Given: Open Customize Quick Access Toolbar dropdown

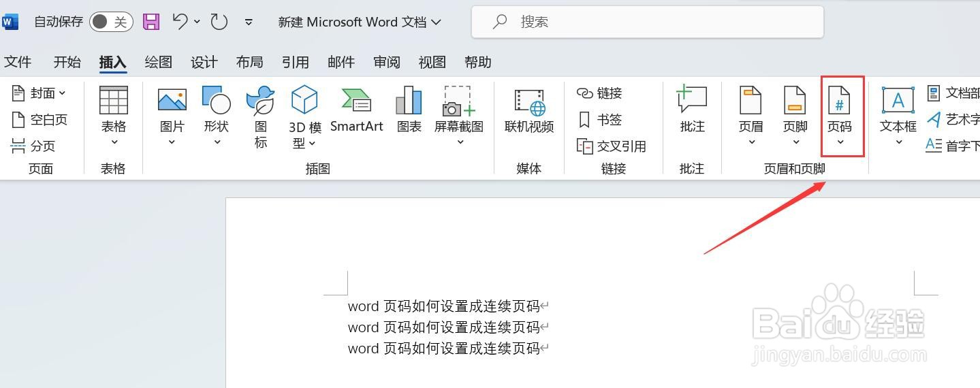Looking at the screenshot, I should pyautogui.click(x=249, y=22).
